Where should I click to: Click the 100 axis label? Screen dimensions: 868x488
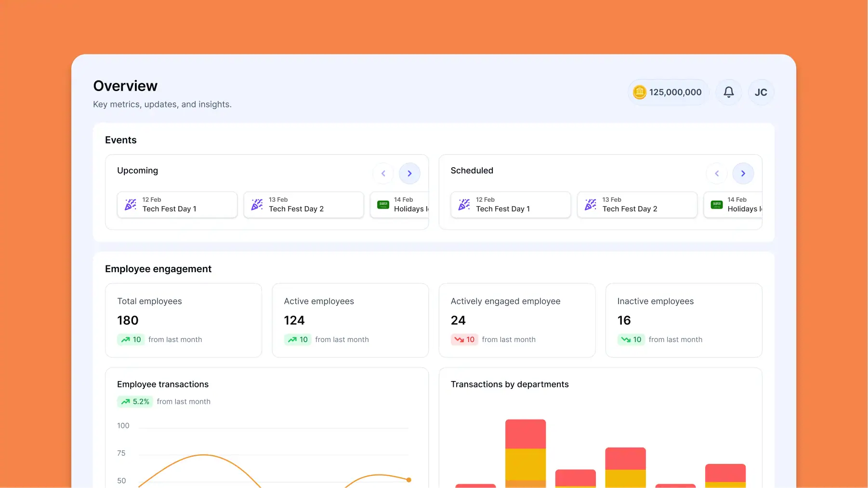123,426
